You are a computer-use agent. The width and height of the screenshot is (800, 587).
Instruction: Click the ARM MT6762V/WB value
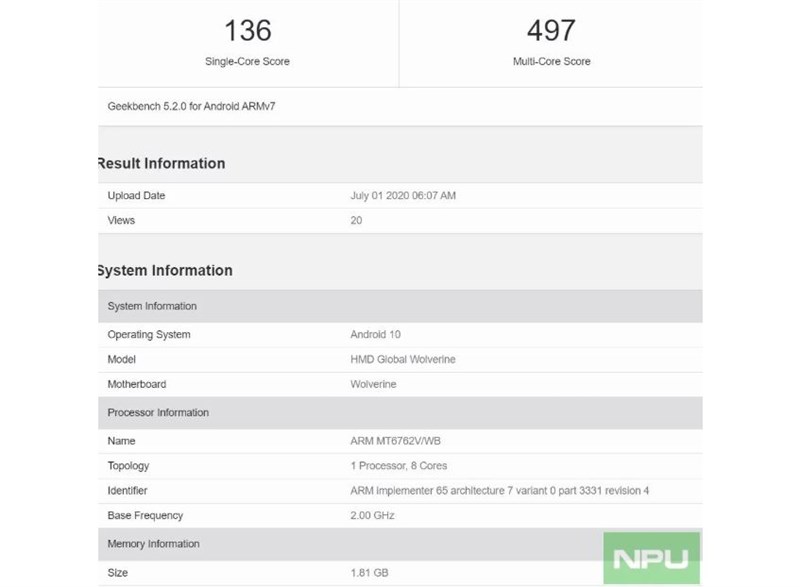pos(395,441)
